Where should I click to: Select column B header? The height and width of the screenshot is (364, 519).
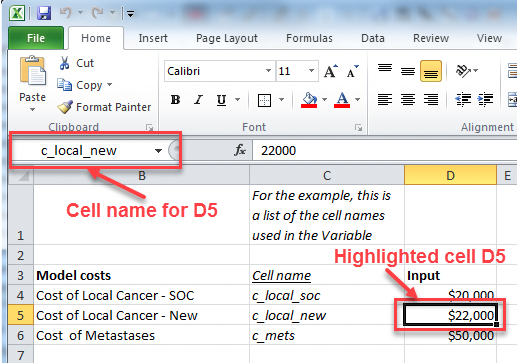click(x=142, y=175)
